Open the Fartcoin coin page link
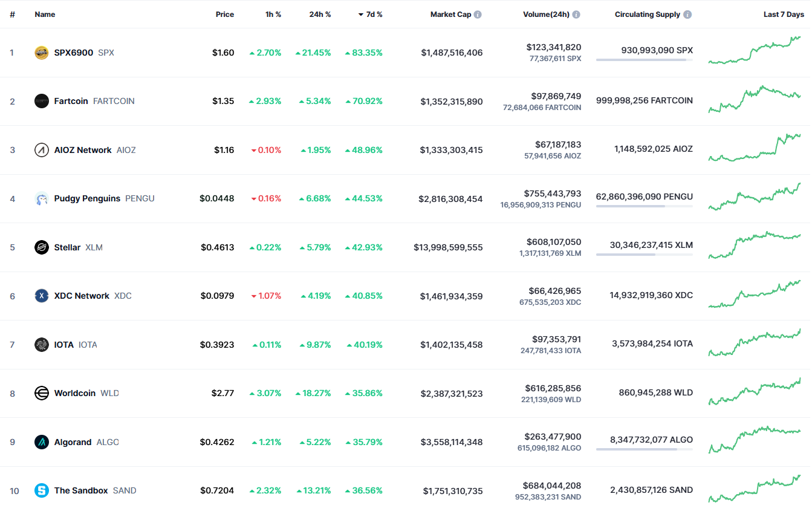 84,101
